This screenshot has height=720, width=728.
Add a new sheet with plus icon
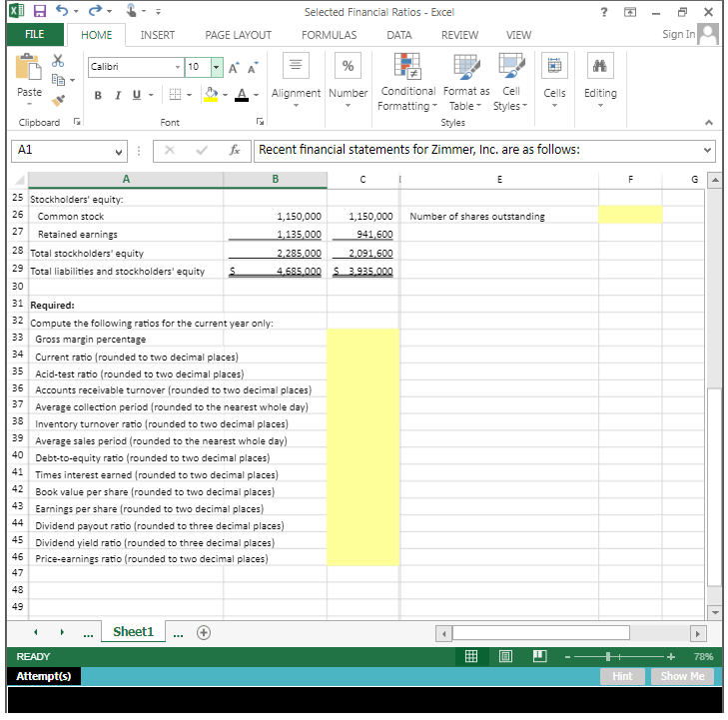pos(204,632)
